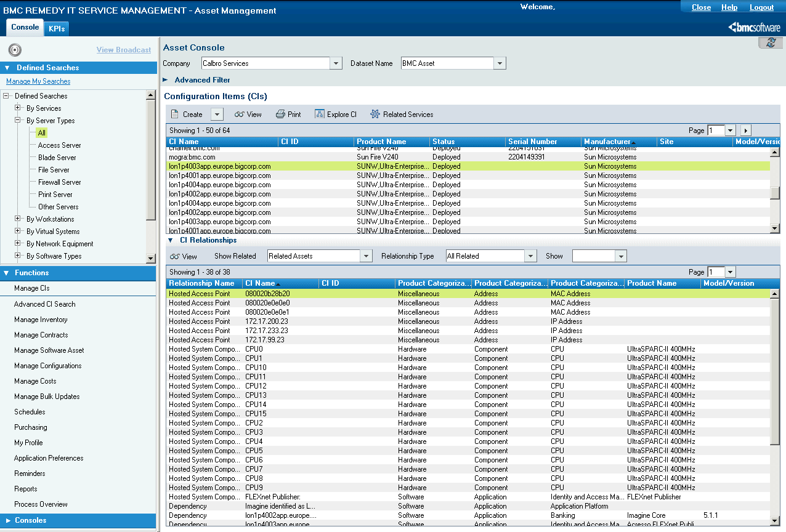This screenshot has width=786, height=532.
Task: Collapse the CI Relationships section
Action: [x=171, y=240]
